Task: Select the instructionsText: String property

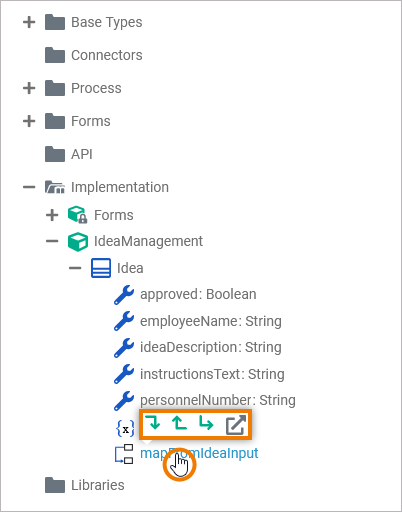Action: [212, 374]
